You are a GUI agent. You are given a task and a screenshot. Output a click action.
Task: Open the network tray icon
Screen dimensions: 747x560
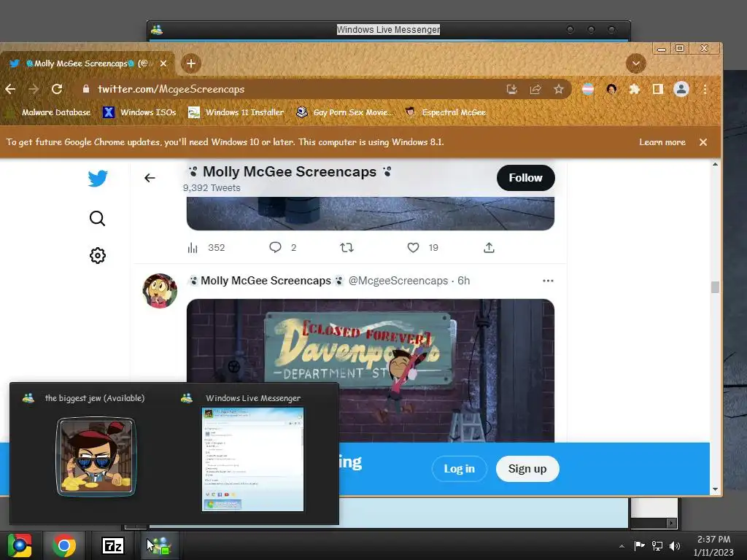tap(657, 545)
